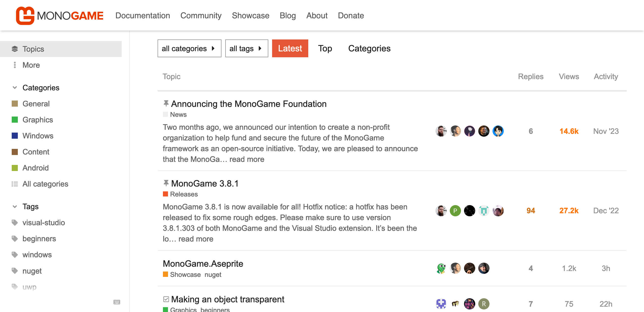Click the green dinosaur avatar on MonoGame.Aseprite
Viewport: 644px width, 312px height.
tap(441, 268)
